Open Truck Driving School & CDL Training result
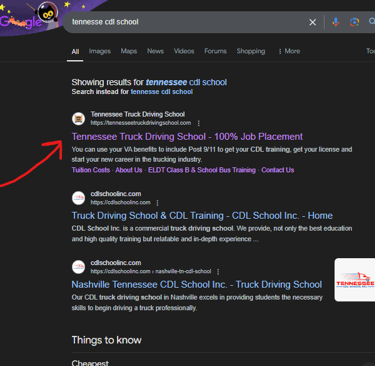 (202, 216)
